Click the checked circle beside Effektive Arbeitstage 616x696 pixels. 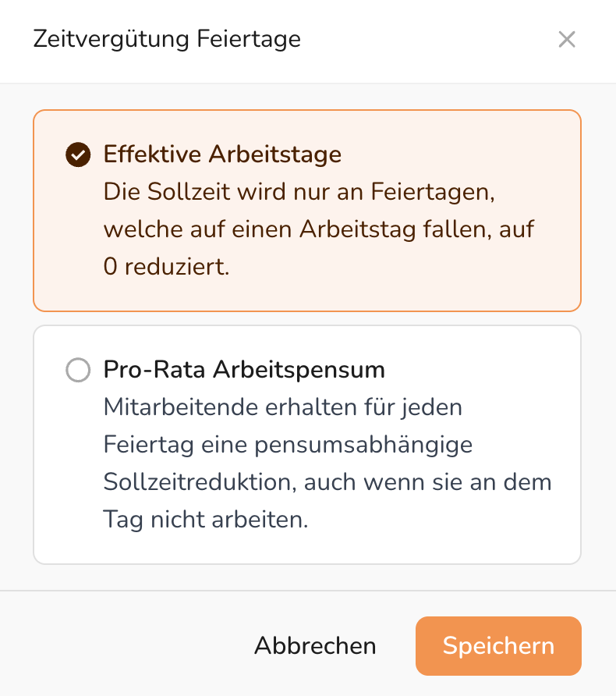coord(78,154)
